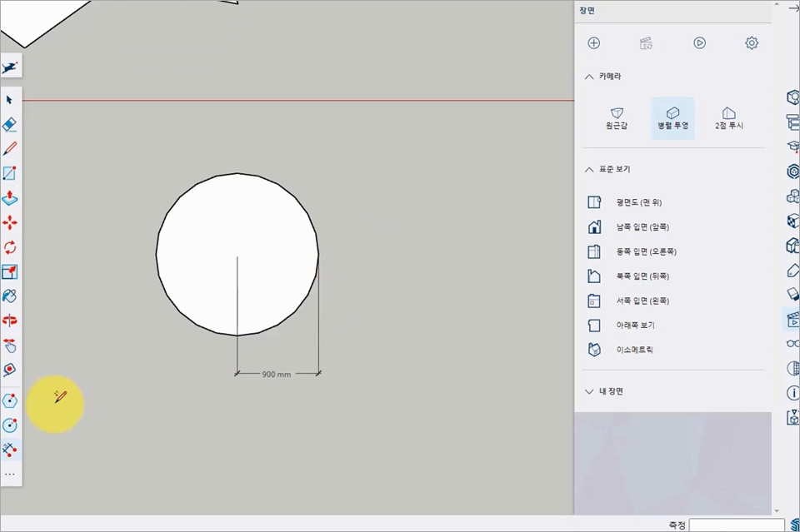
Task: Open the Outliner panel icon
Action: tap(792, 122)
